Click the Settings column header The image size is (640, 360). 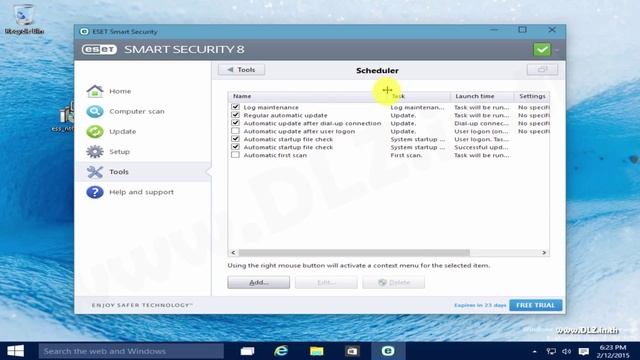pos(532,96)
